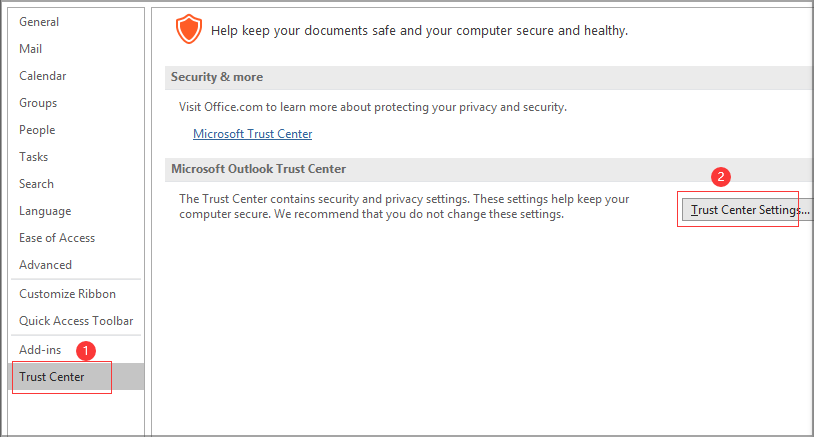The width and height of the screenshot is (814, 437).
Task: Click the orange shield security icon
Action: pyautogui.click(x=188, y=30)
